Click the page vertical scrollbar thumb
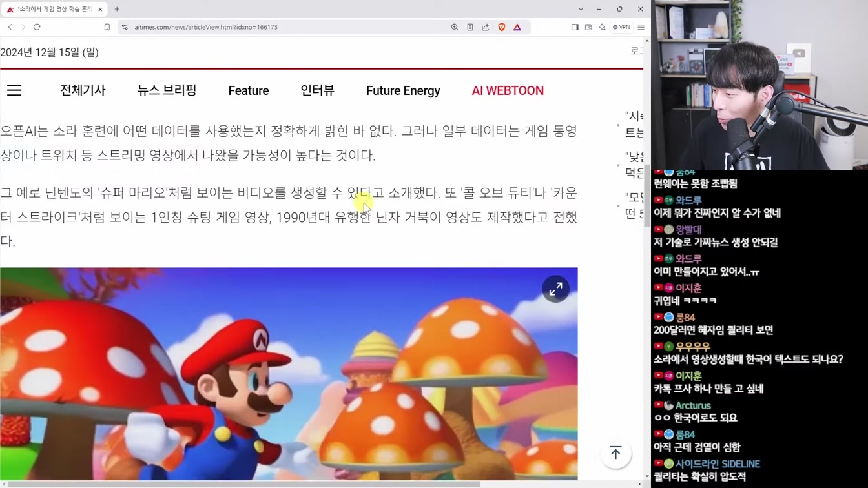868x488 pixels. (x=647, y=196)
